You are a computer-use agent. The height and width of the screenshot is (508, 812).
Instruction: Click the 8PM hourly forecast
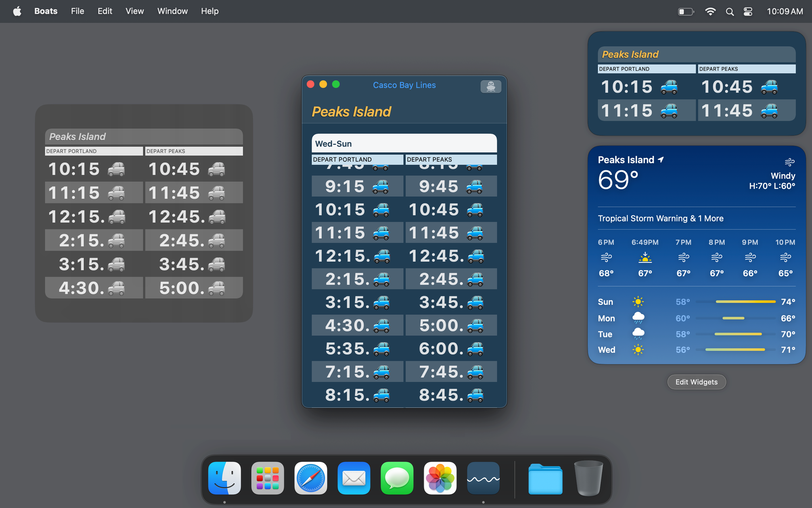(717, 257)
